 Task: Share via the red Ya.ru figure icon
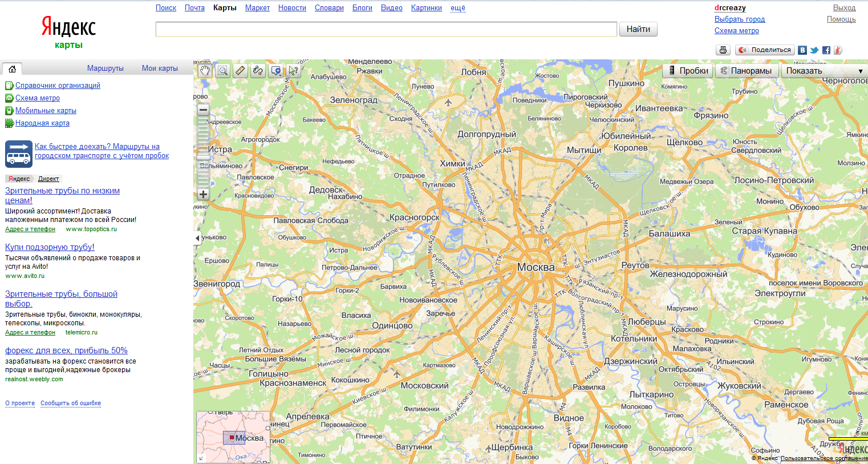pos(838,50)
